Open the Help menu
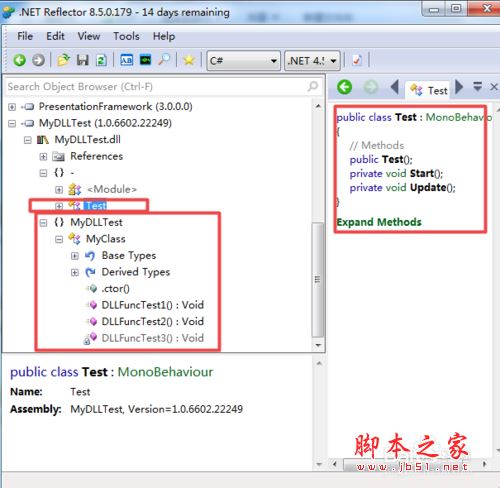This screenshot has height=488, width=500. coord(164,36)
